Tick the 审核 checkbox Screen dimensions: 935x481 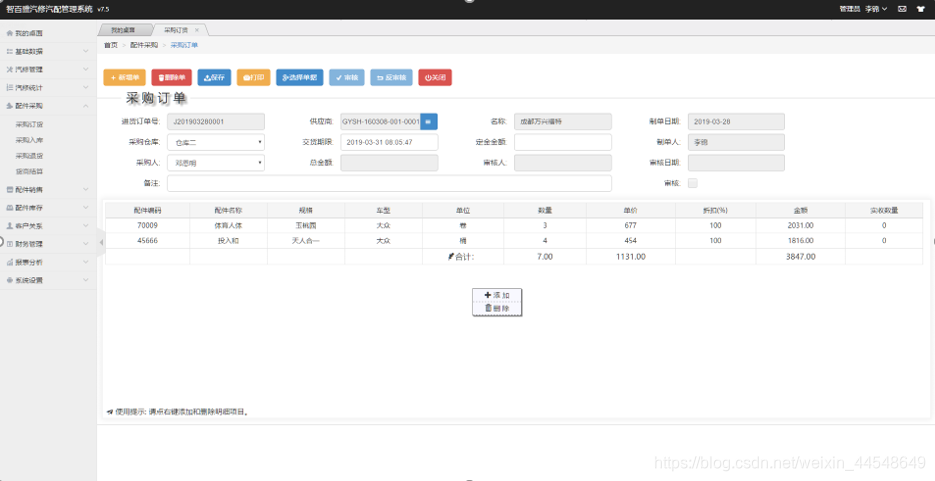692,183
